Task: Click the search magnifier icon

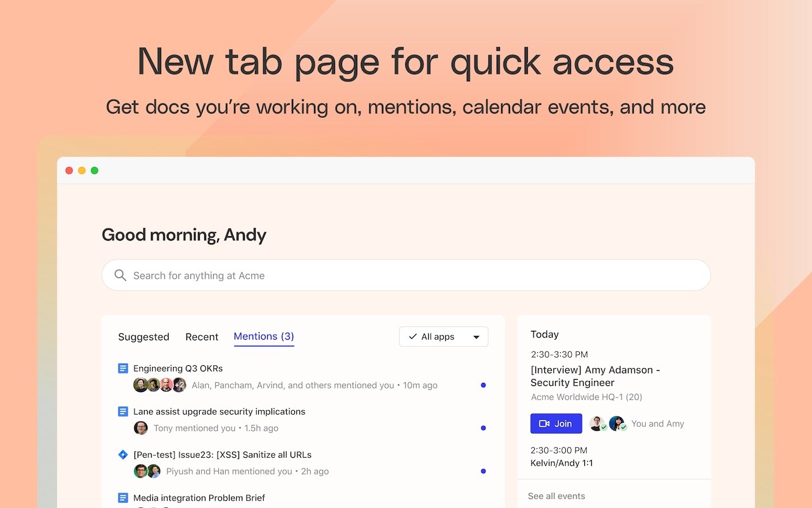Action: (x=120, y=275)
